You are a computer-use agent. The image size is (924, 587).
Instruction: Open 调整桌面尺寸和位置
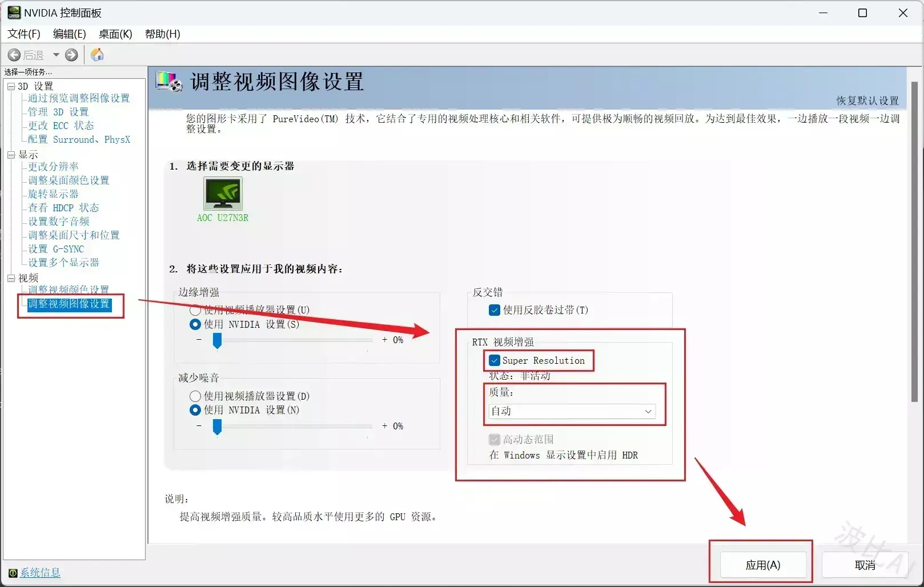74,235
